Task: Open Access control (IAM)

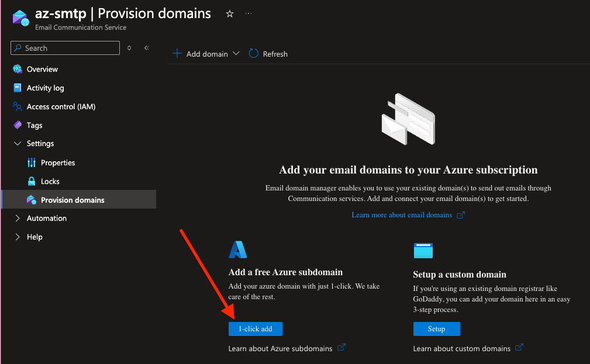Action: [x=61, y=106]
